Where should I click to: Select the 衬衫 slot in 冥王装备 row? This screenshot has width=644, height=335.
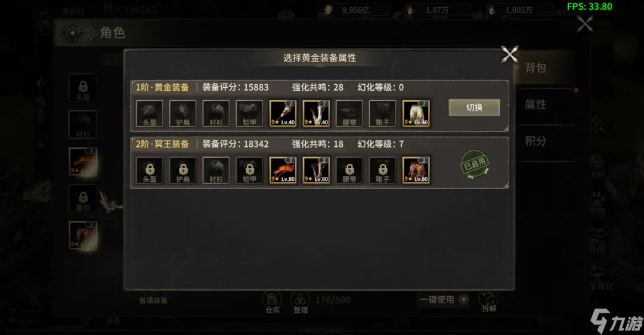[x=216, y=170]
